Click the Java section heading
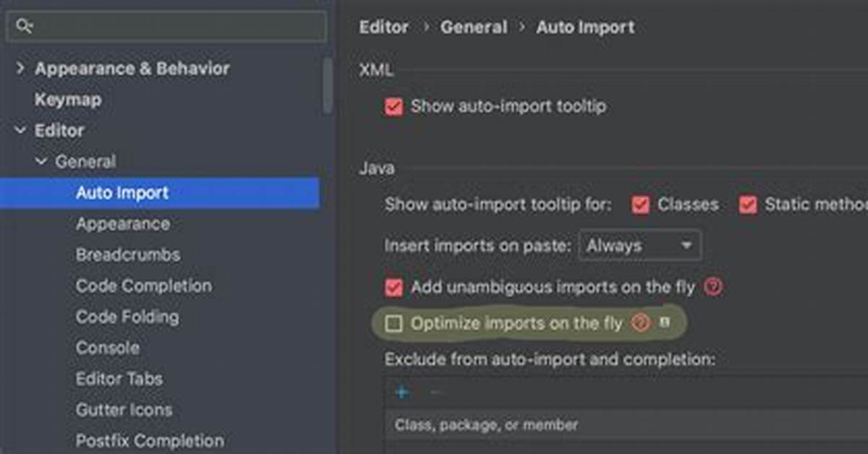Image resolution: width=868 pixels, height=454 pixels. point(377,168)
